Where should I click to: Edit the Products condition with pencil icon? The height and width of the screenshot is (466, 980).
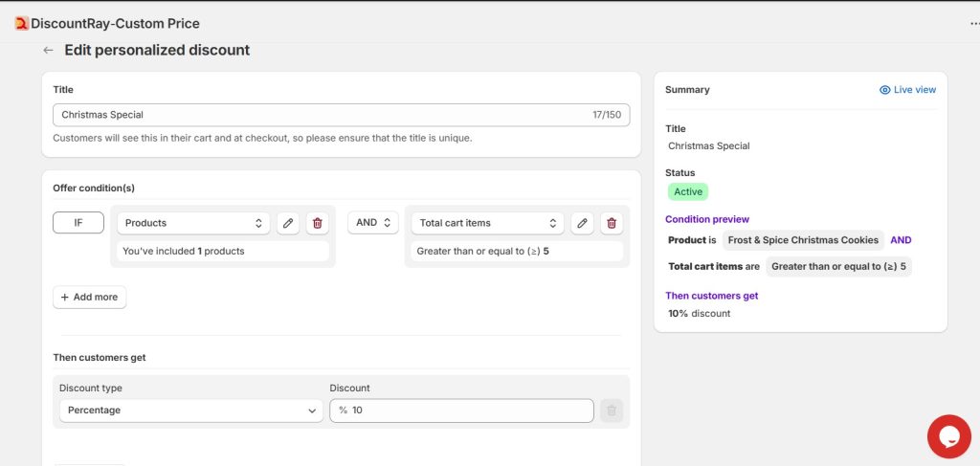[x=287, y=223]
